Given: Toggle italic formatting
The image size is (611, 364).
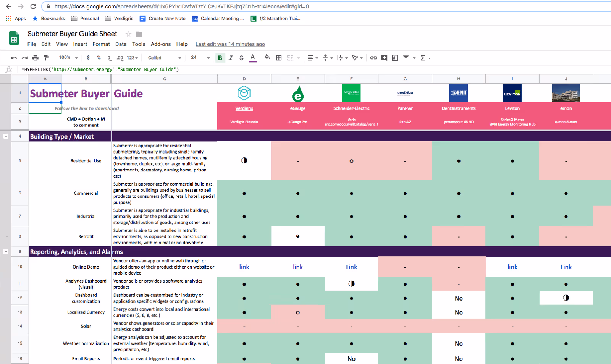Looking at the screenshot, I should pyautogui.click(x=231, y=58).
